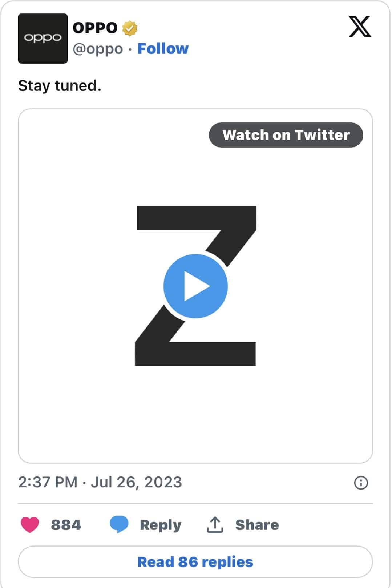
Task: Open the tweet info circle icon
Action: 361,483
